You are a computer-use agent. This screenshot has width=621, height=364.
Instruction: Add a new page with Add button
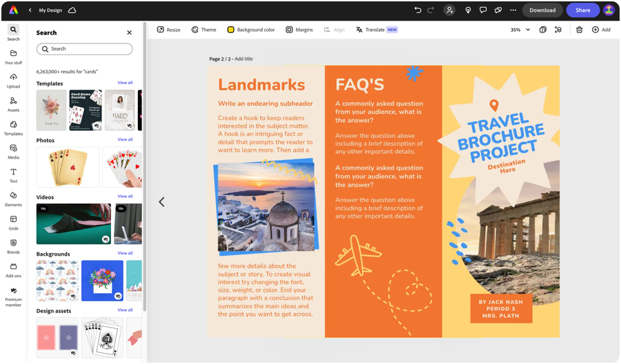(601, 30)
